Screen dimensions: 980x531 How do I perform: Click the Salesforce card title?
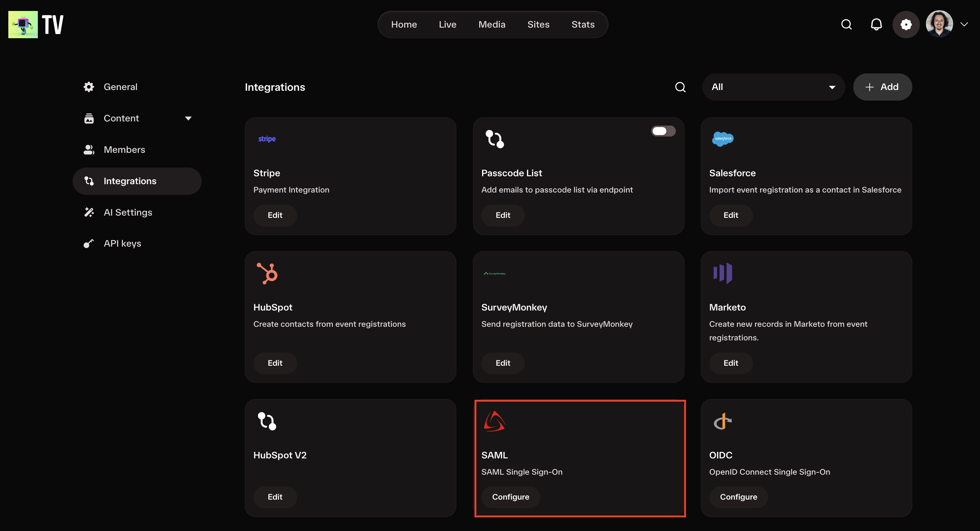point(732,173)
